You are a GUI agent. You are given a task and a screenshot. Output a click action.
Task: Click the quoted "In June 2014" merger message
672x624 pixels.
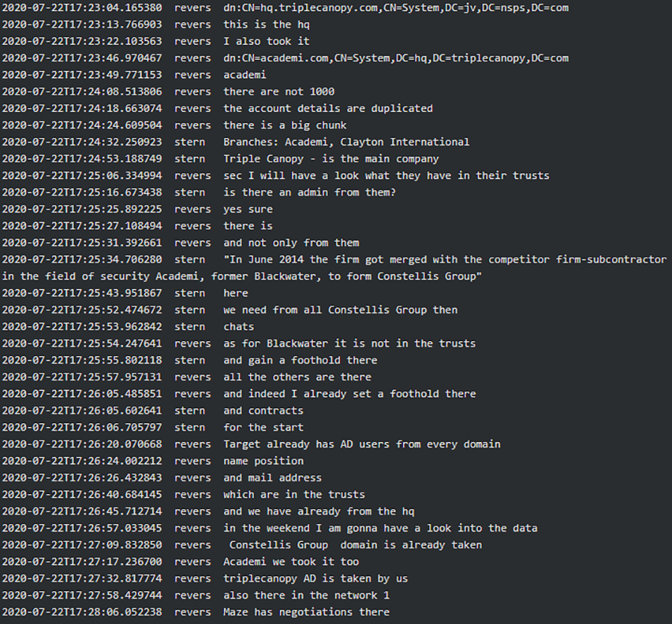[444, 260]
